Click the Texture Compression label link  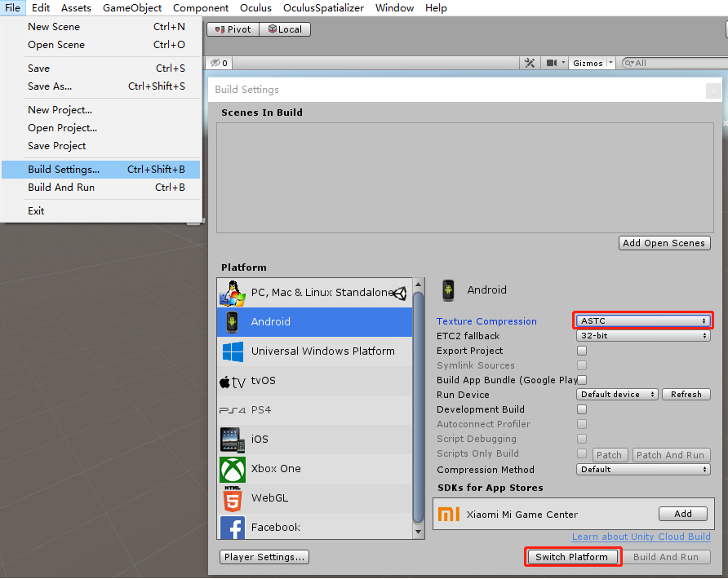click(x=486, y=321)
